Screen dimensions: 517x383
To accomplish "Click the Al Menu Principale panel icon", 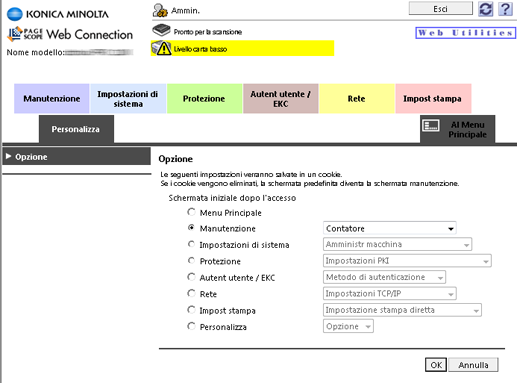I will 431,126.
